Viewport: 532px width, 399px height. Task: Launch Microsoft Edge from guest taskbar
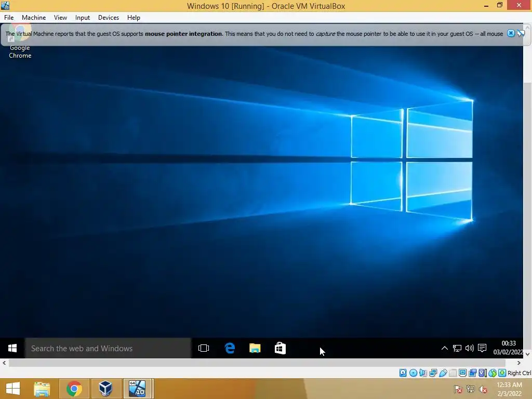[230, 348]
